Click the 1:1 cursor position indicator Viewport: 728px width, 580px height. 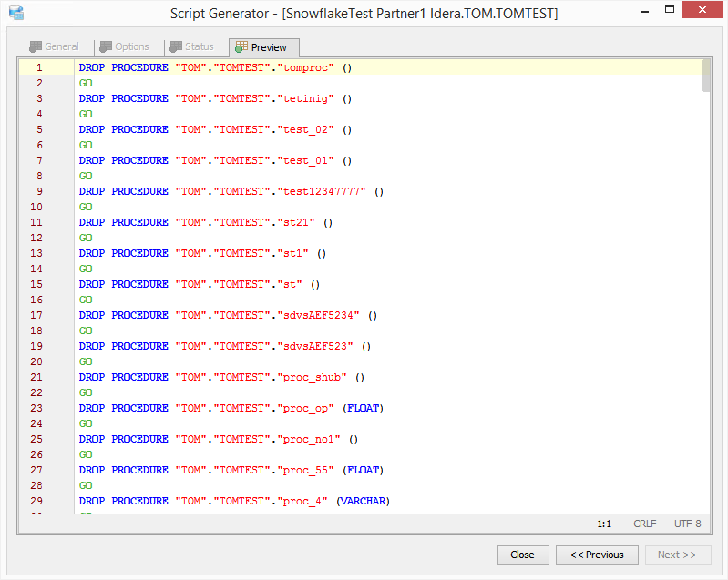click(604, 524)
